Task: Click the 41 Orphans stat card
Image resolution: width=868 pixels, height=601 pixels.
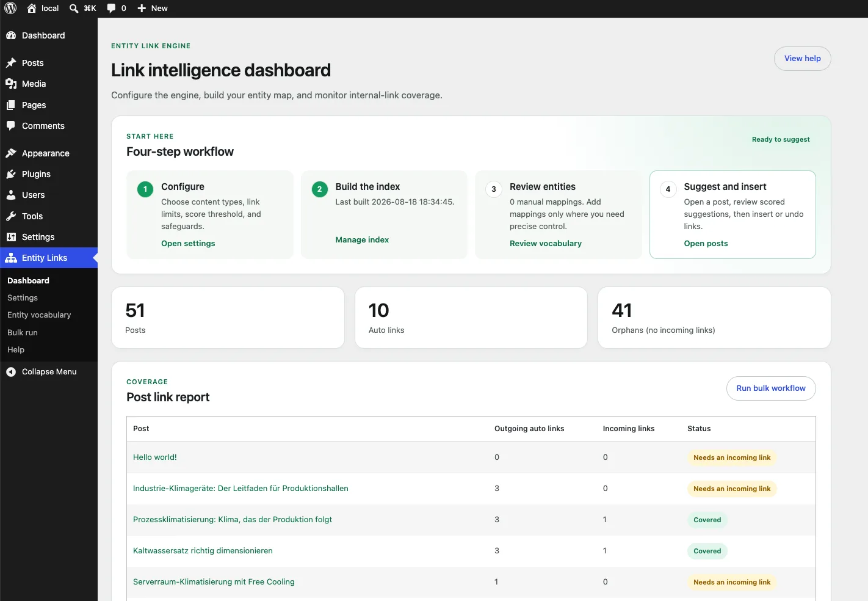Action: coord(714,318)
